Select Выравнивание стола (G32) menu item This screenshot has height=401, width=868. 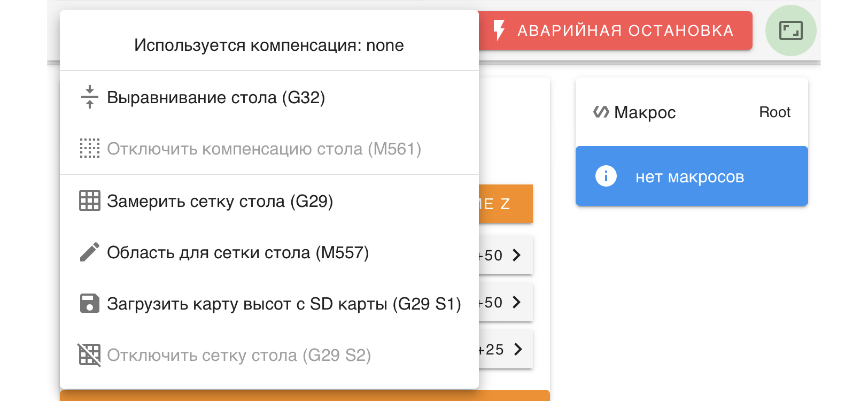[216, 97]
